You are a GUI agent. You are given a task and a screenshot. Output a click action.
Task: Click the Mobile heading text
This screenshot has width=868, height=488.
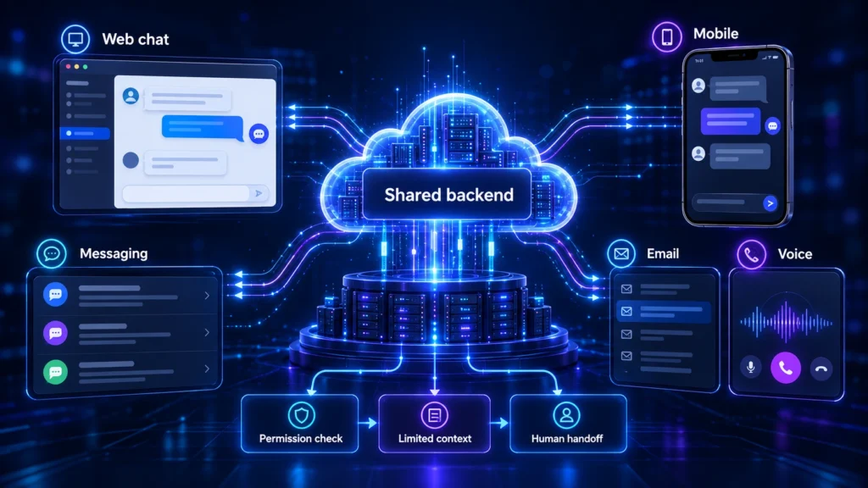coord(715,34)
